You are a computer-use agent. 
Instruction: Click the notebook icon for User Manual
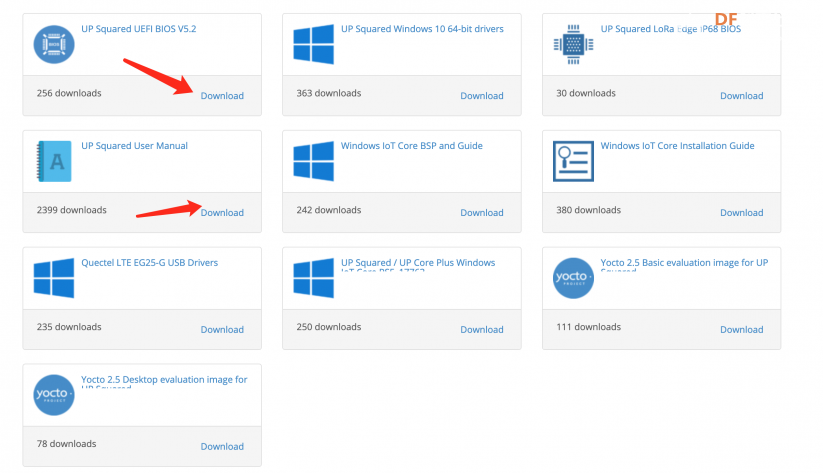click(54, 161)
